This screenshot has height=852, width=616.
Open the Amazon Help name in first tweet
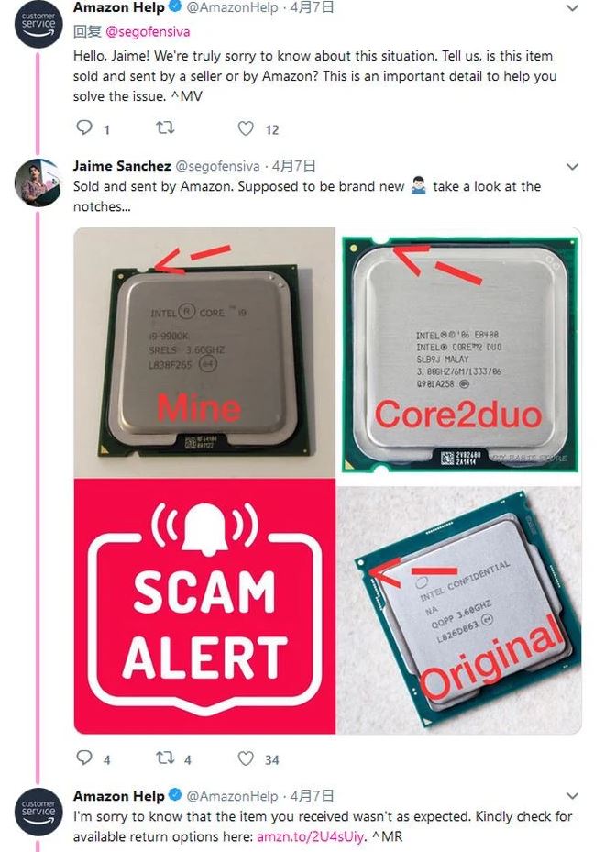[119, 7]
